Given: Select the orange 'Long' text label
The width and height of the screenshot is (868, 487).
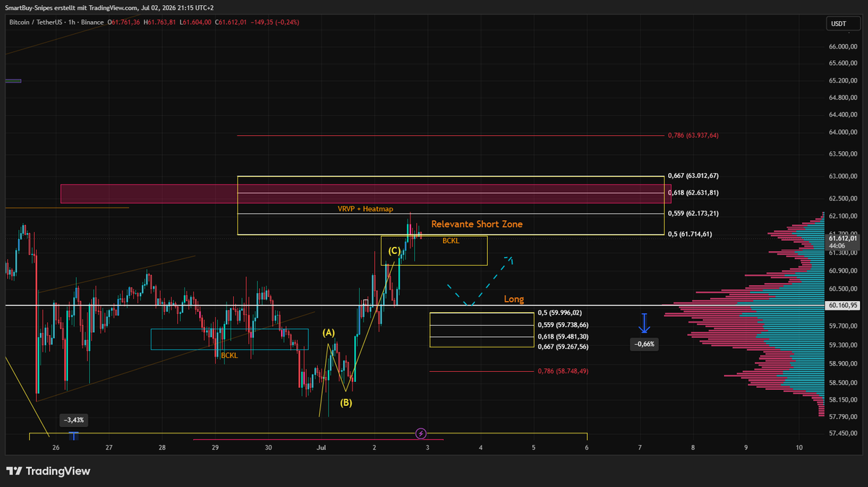Looking at the screenshot, I should tap(514, 299).
